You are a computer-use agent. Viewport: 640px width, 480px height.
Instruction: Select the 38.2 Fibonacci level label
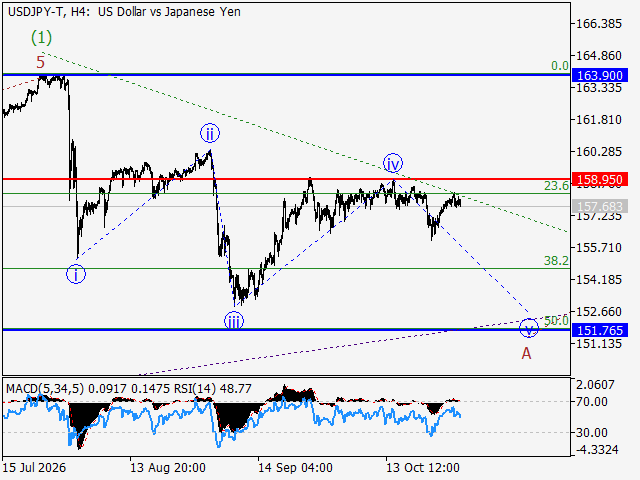coord(556,260)
